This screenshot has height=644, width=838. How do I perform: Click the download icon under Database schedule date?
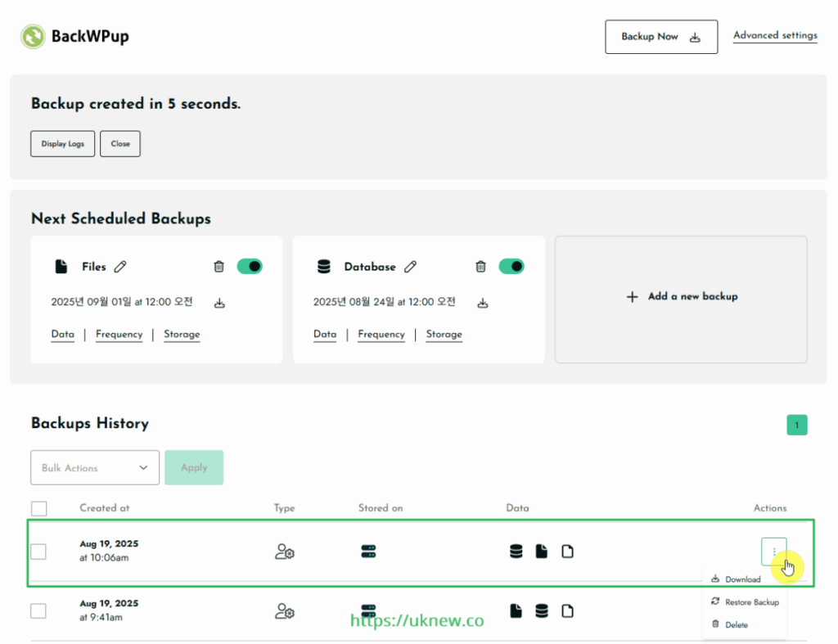click(x=483, y=304)
